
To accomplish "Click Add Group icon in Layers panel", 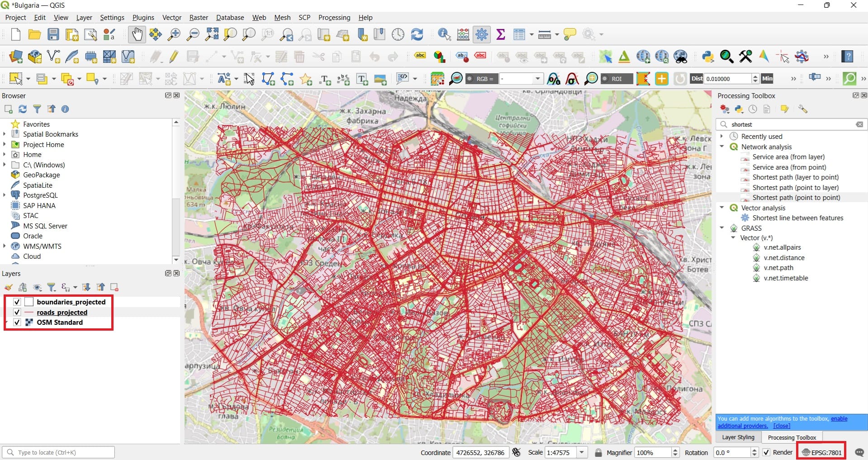I will [23, 287].
